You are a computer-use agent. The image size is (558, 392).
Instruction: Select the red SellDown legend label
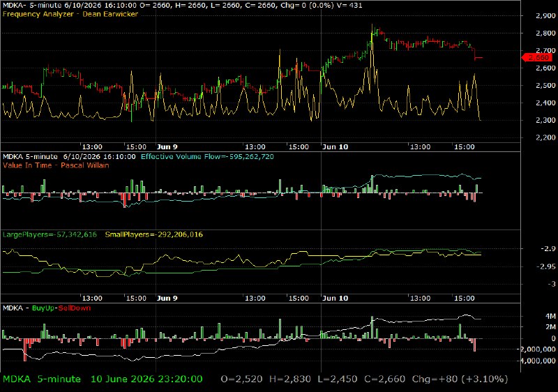coord(75,308)
